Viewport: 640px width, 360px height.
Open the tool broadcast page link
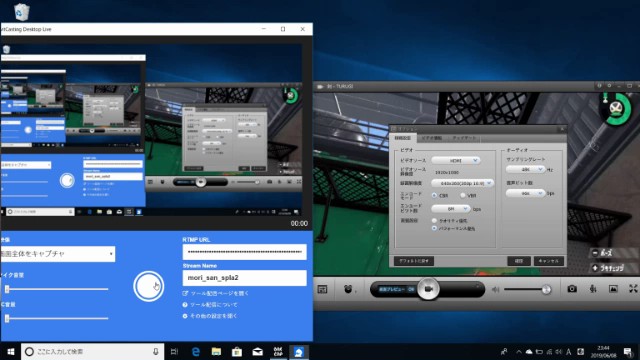click(219, 293)
